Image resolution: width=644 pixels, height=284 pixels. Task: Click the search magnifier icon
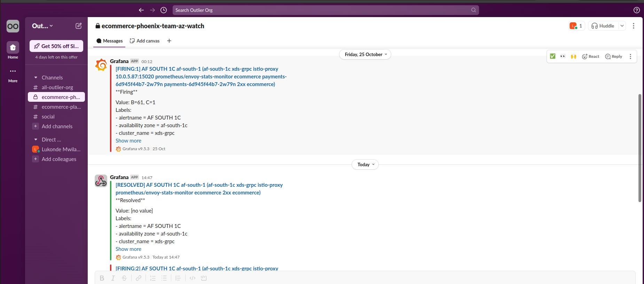click(473, 10)
